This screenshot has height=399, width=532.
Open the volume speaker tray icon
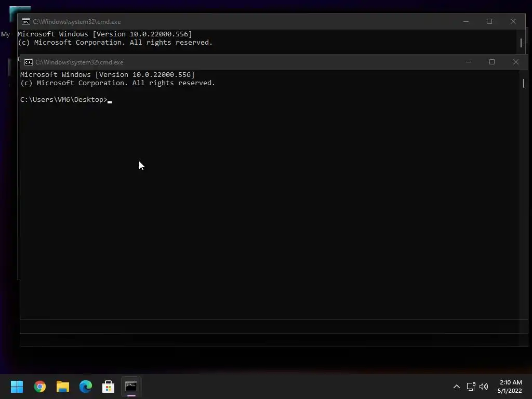click(x=484, y=387)
